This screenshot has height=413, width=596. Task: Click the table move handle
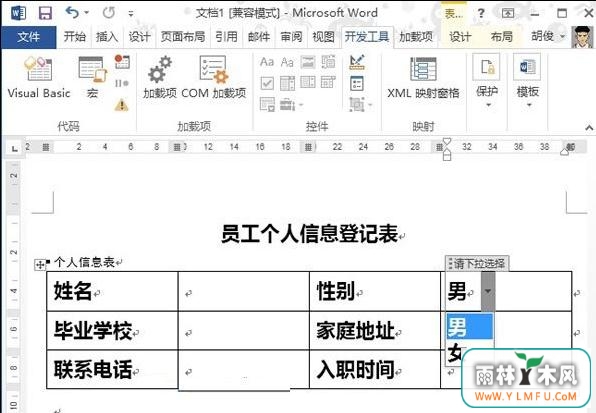(40, 264)
